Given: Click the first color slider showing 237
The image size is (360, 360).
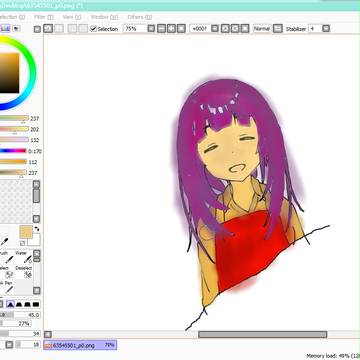Looking at the screenshot, I should pos(14,118).
